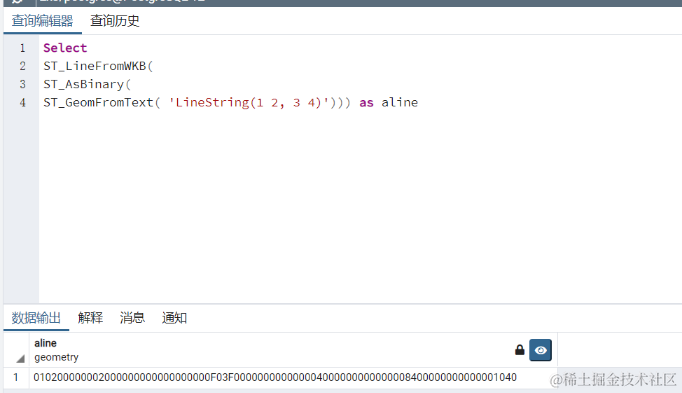Click line number 4 in the gutter
This screenshot has height=393, width=682.
pyautogui.click(x=23, y=103)
